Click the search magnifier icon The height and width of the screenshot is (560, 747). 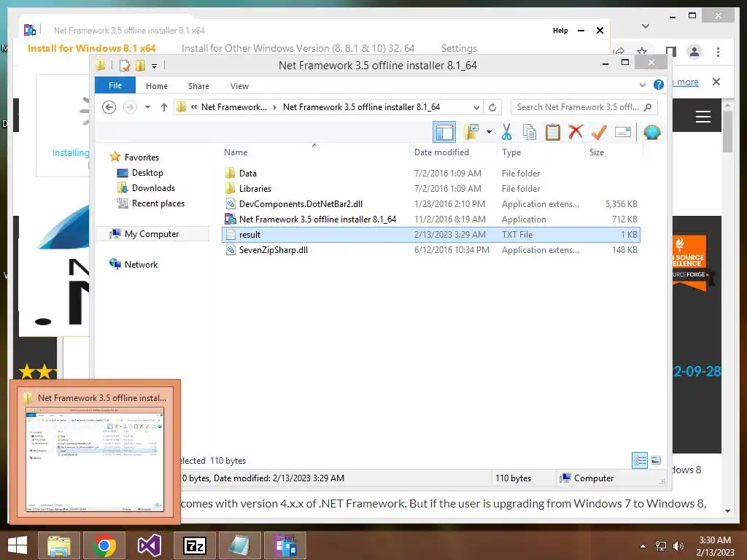point(648,107)
